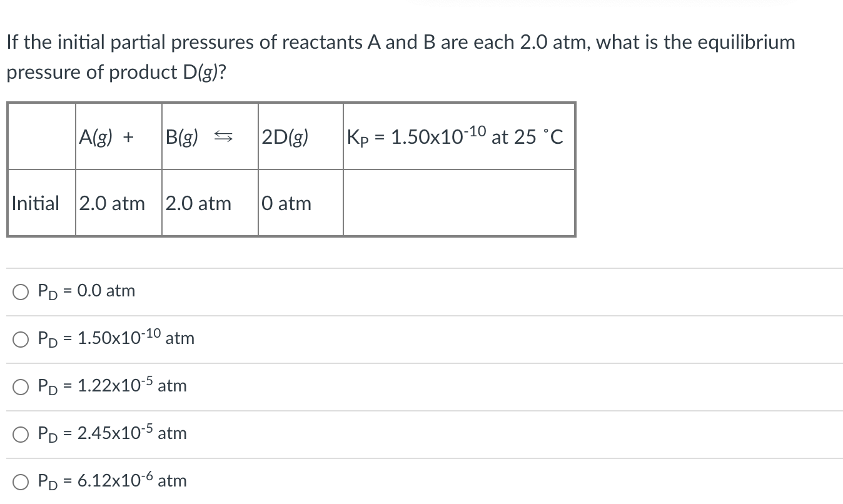Select the PD = 1.22x10-5 atm answer
Image resolution: width=843 pixels, height=504 pixels.
pos(20,386)
